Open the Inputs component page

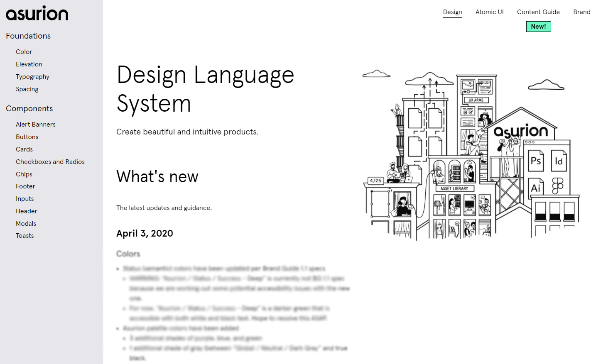pyautogui.click(x=25, y=199)
